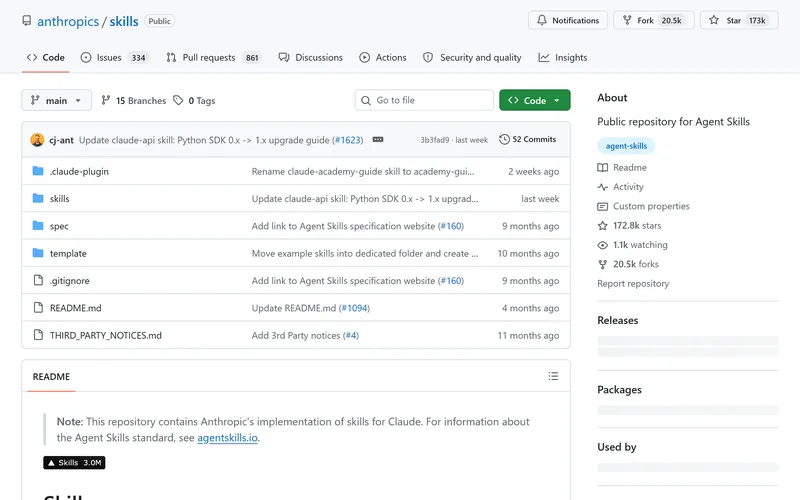Click the THIRD_PARTY_NOTICES.md file icon
The image size is (800, 500).
38,335
